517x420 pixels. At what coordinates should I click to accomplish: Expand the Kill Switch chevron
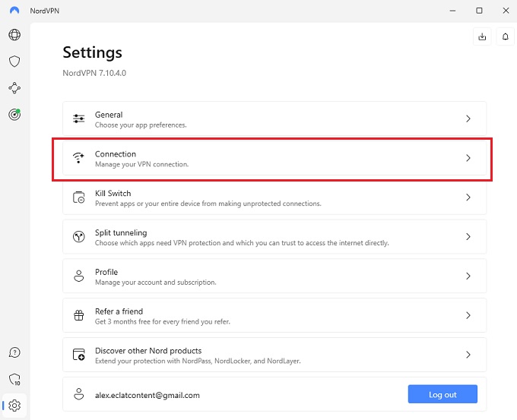(468, 197)
